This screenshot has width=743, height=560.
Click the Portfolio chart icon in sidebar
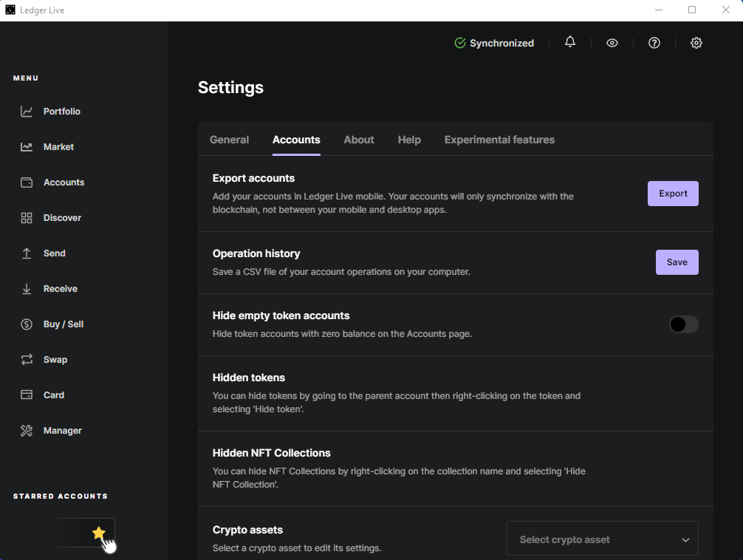(27, 112)
